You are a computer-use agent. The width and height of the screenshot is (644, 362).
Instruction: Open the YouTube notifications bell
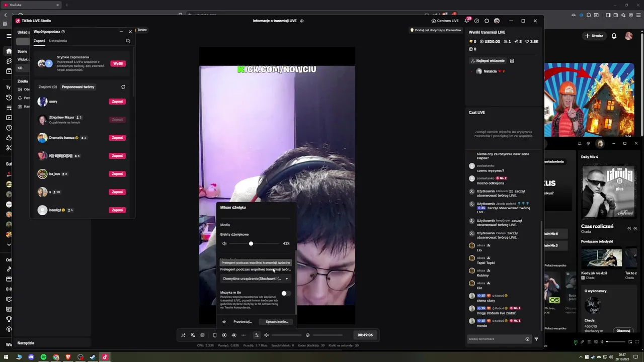pyautogui.click(x=614, y=36)
